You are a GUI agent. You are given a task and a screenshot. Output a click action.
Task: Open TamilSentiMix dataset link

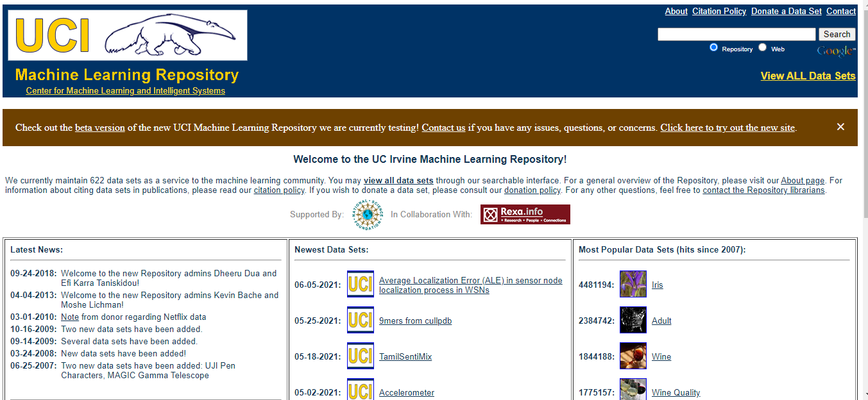[x=405, y=356]
